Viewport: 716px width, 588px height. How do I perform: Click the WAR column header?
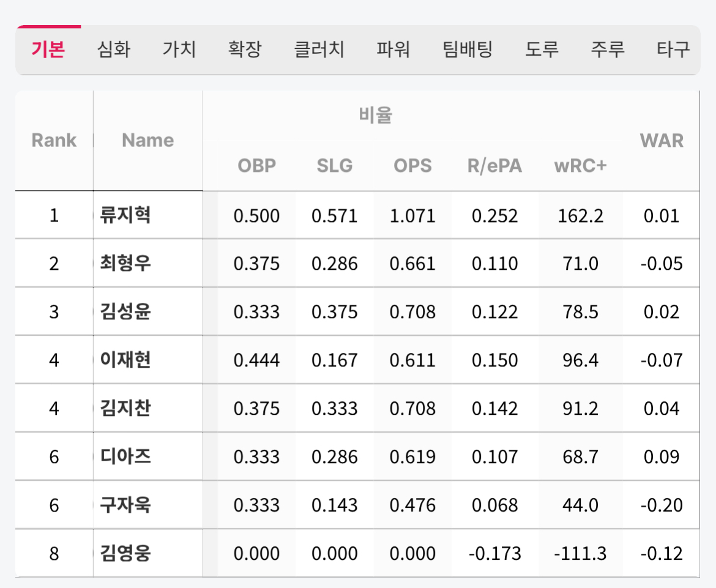[662, 141]
